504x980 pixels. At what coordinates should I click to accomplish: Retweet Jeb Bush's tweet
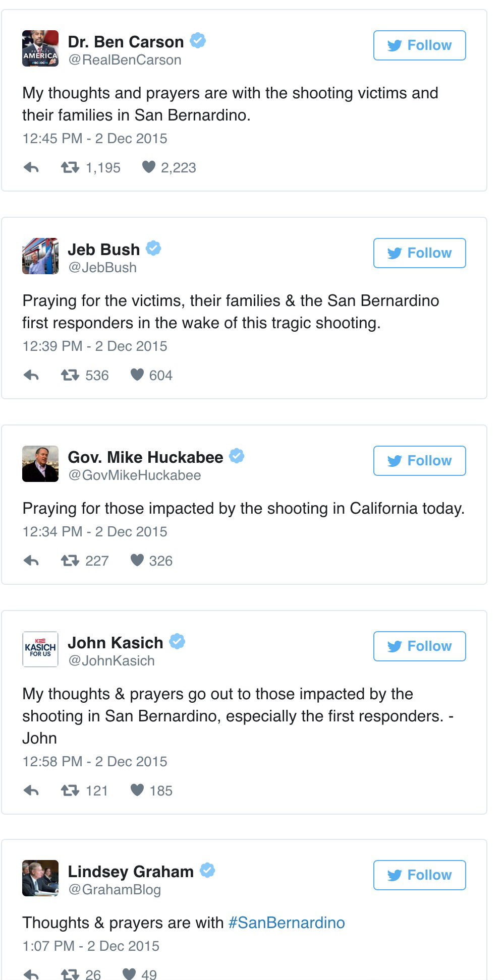[x=70, y=375]
